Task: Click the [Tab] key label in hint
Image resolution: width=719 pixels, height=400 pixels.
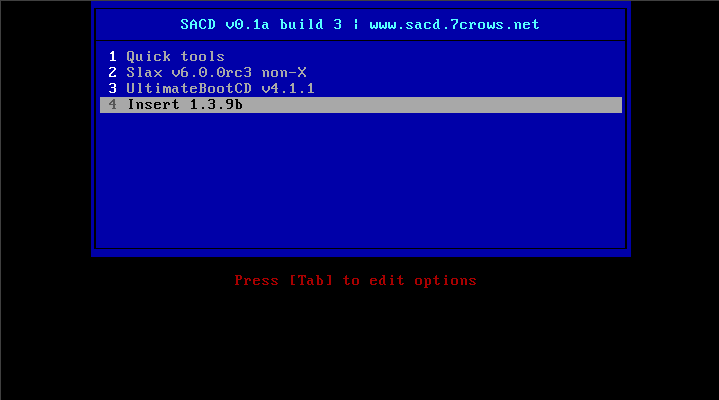Action: point(310,280)
